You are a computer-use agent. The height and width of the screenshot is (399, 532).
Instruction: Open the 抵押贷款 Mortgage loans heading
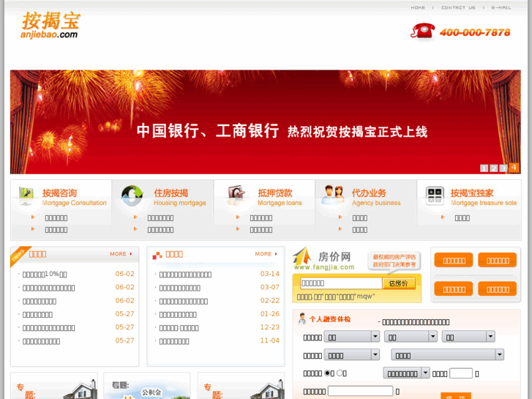(x=280, y=197)
